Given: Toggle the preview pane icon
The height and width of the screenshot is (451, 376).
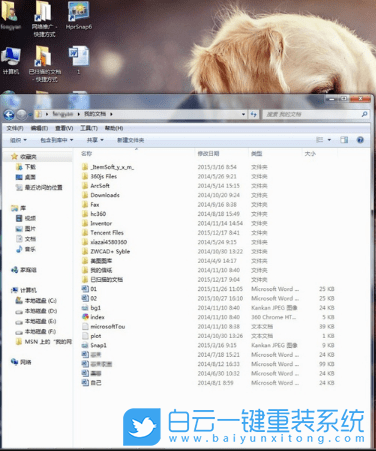Looking at the screenshot, I should (x=344, y=140).
